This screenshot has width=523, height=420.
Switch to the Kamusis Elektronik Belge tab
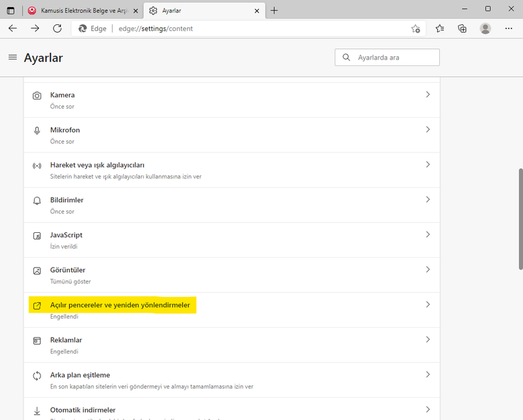click(x=78, y=10)
